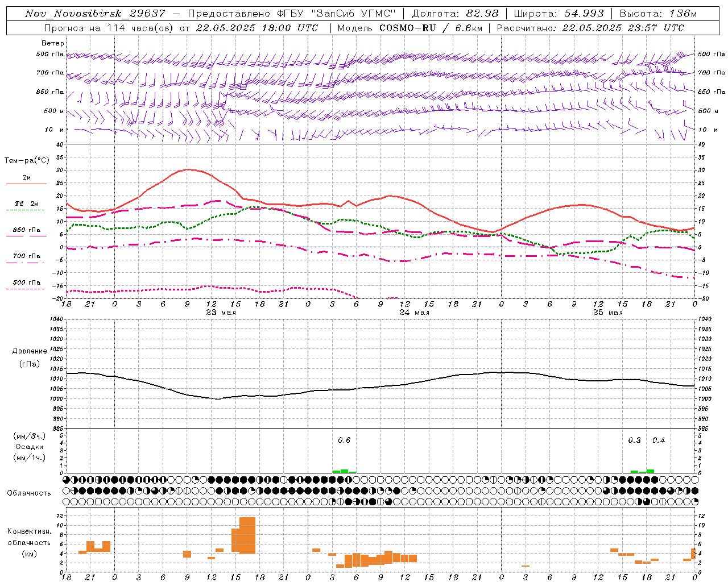728x582 pixels.
Task: Click the 'Ветер' wind panel label
Action: pos(53,43)
